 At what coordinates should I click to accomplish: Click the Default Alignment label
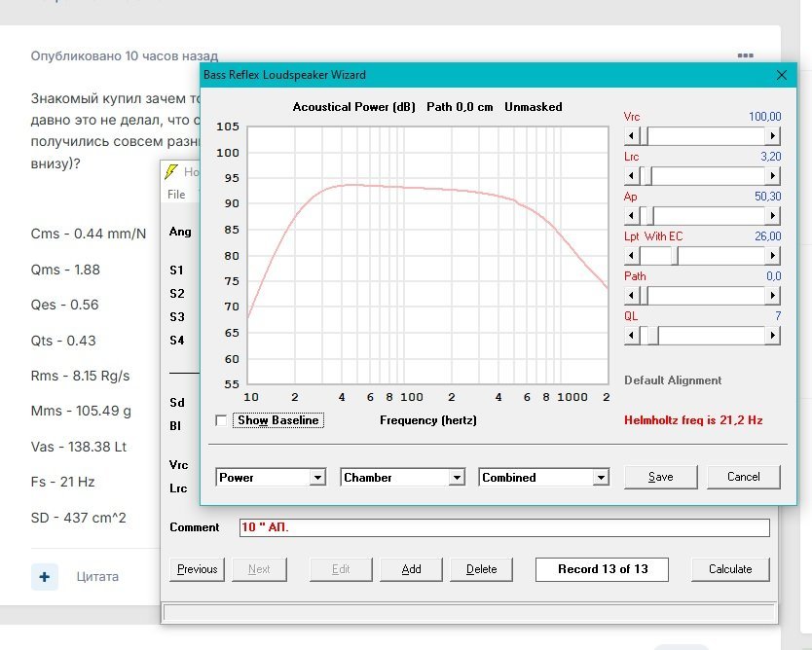673,380
